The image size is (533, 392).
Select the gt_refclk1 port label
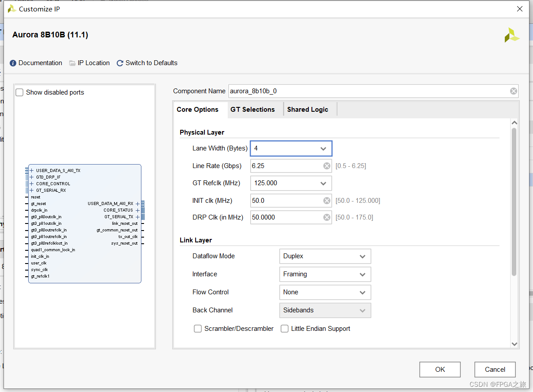click(x=40, y=276)
